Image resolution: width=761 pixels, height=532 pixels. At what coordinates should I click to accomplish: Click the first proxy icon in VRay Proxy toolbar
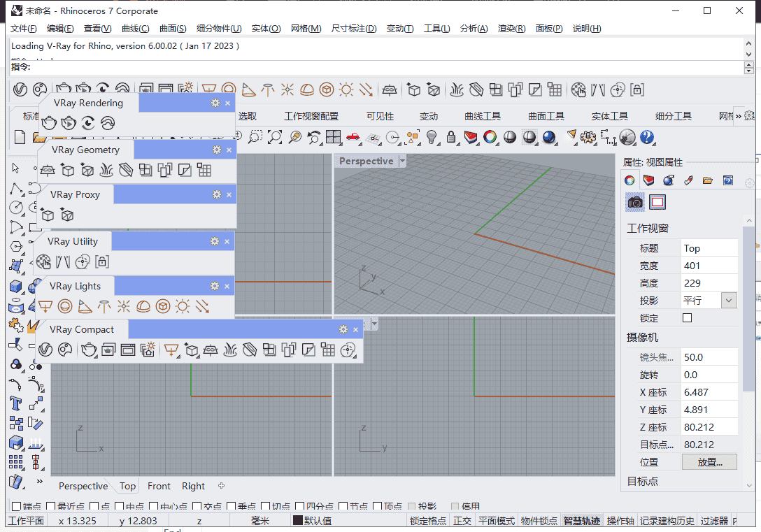(x=48, y=216)
